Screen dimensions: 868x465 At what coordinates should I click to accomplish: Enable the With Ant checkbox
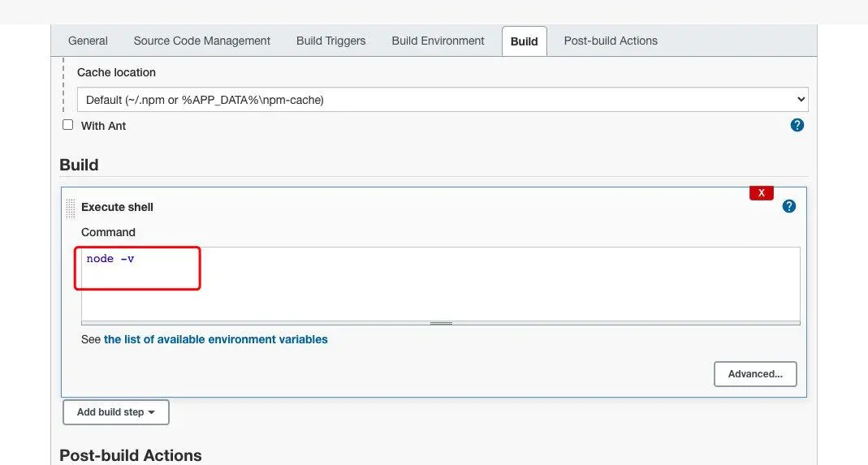[67, 124]
